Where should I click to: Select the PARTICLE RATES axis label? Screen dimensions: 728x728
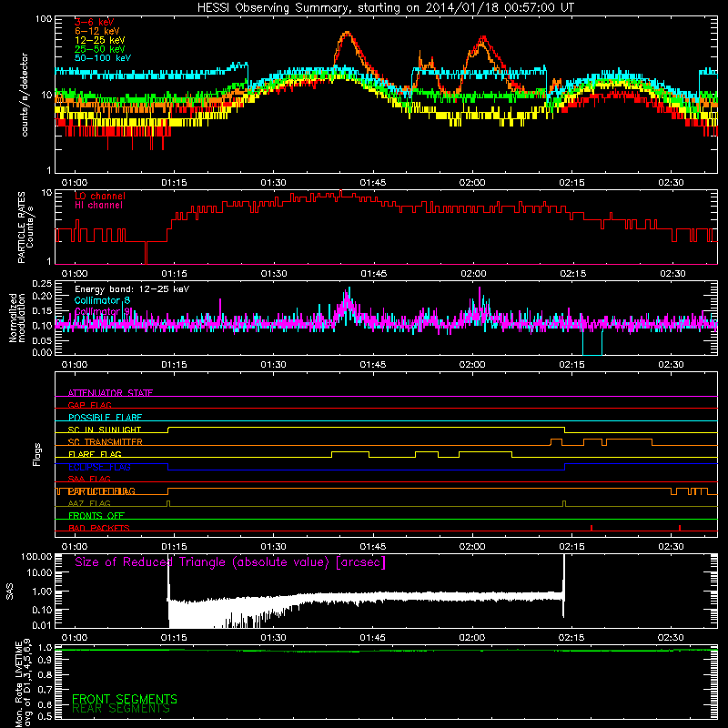pos(25,227)
